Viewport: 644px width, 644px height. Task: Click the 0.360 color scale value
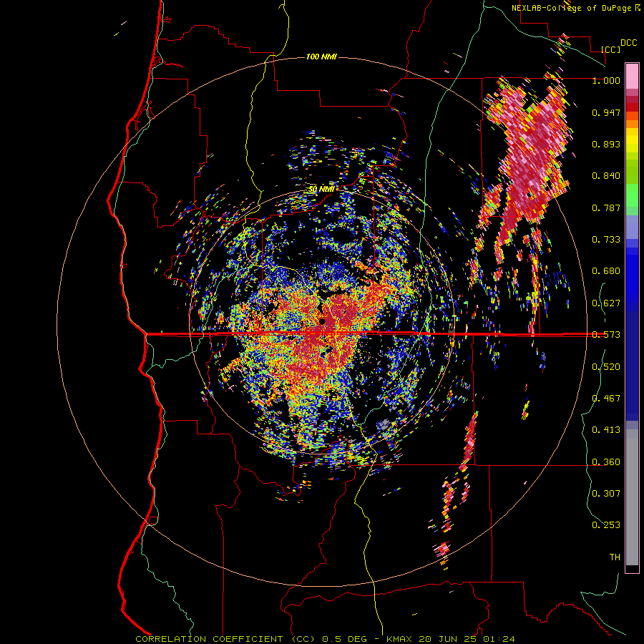(606, 462)
